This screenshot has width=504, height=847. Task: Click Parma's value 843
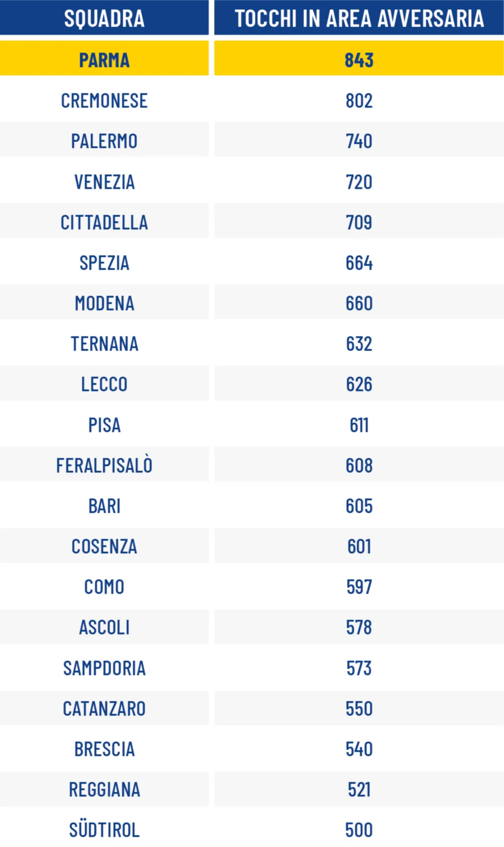(x=359, y=60)
